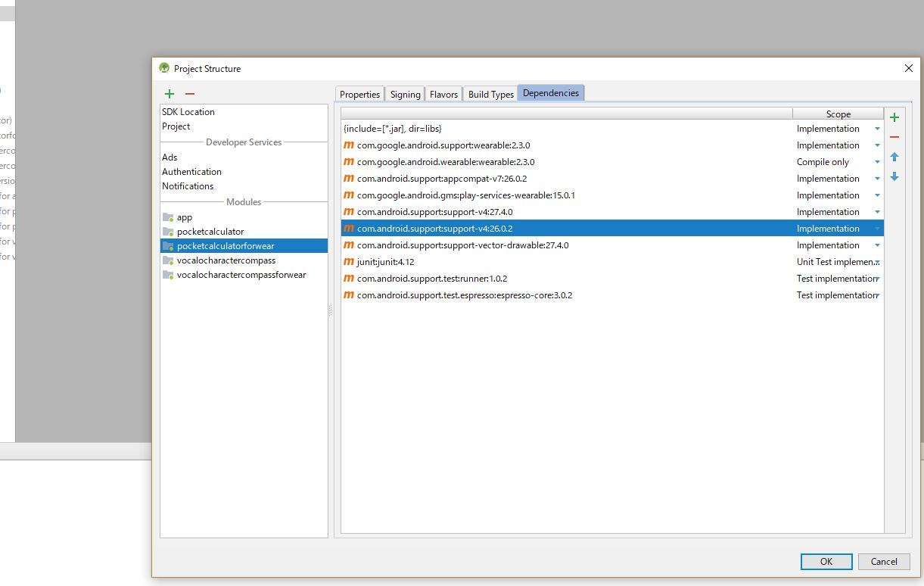Select the espresso-core:3.0.2 dependency row
Screen dimensions: 924x586
tap(465, 295)
